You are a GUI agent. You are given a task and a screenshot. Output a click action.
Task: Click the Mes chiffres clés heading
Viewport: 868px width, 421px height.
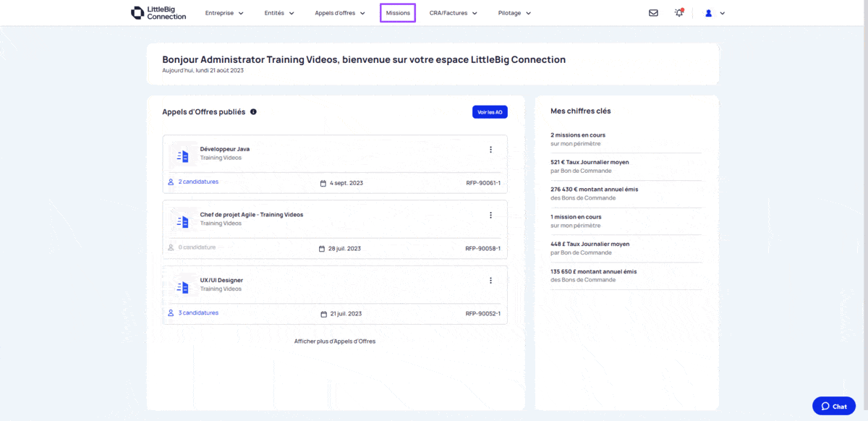click(581, 111)
